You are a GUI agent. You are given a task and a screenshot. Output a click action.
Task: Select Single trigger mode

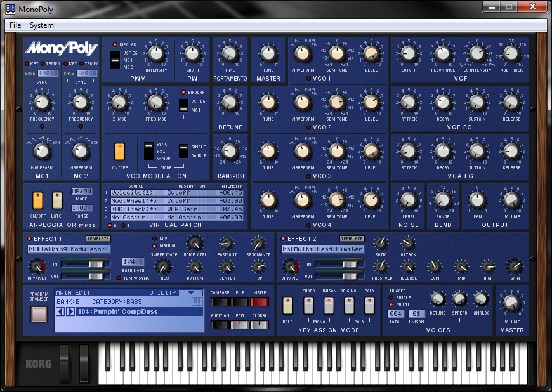[391, 297]
